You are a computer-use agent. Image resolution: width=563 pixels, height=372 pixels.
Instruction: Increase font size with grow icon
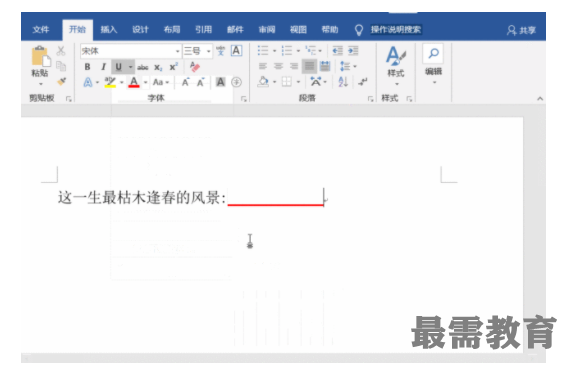[x=186, y=82]
